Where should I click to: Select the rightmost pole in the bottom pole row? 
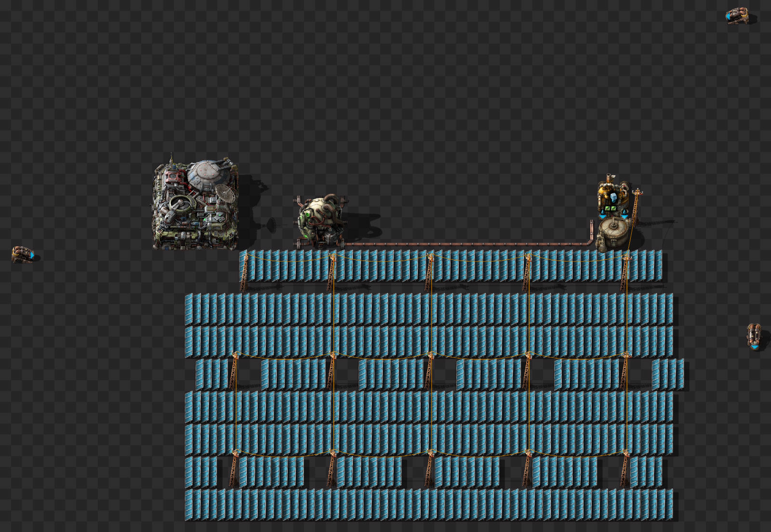625,468
